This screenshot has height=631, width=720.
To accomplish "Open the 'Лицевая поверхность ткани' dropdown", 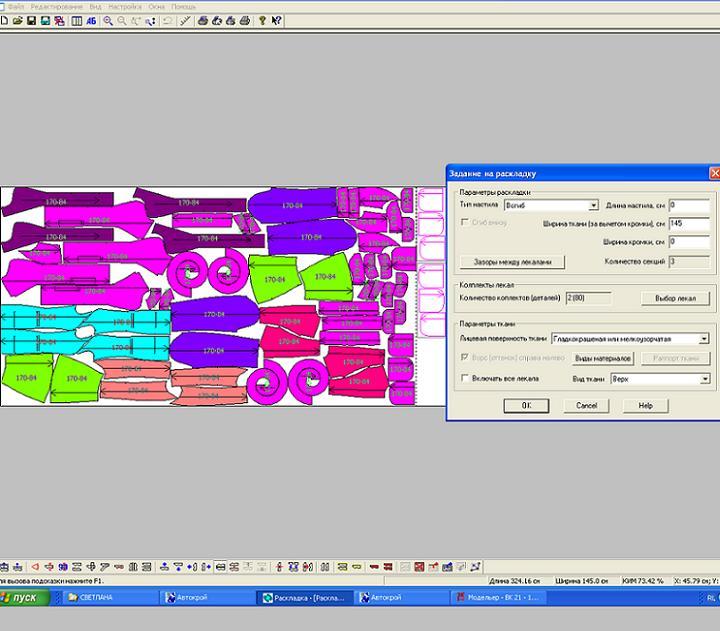I will point(704,338).
